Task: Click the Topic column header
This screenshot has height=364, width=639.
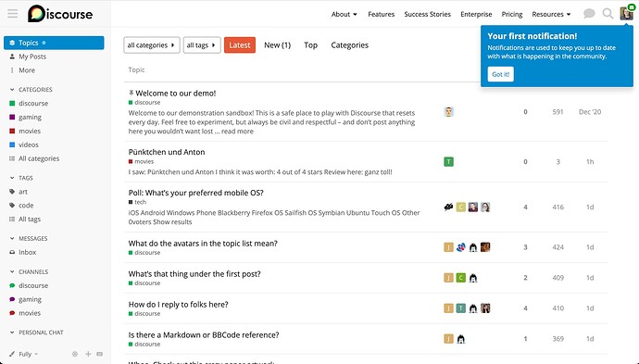Action: click(x=136, y=69)
